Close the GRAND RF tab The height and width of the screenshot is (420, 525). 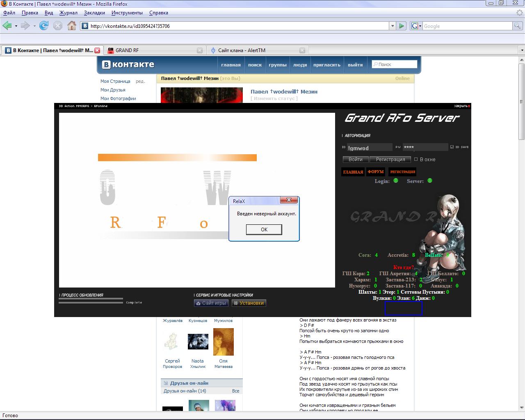[200, 50]
